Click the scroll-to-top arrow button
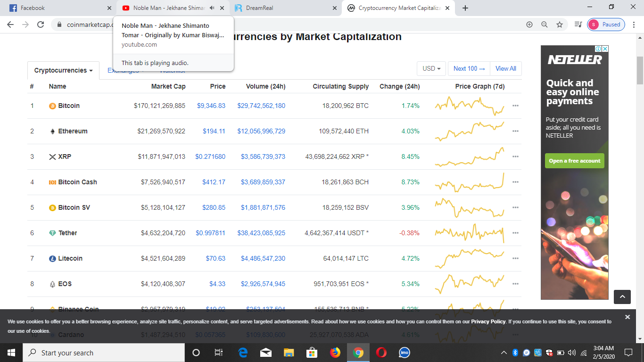The image size is (644, 362). tap(622, 297)
